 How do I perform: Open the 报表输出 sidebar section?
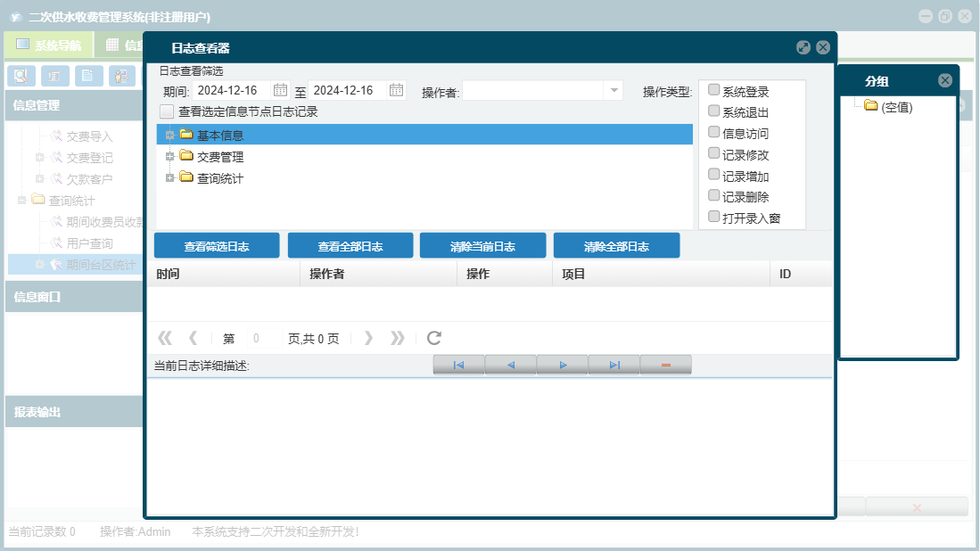click(x=74, y=412)
